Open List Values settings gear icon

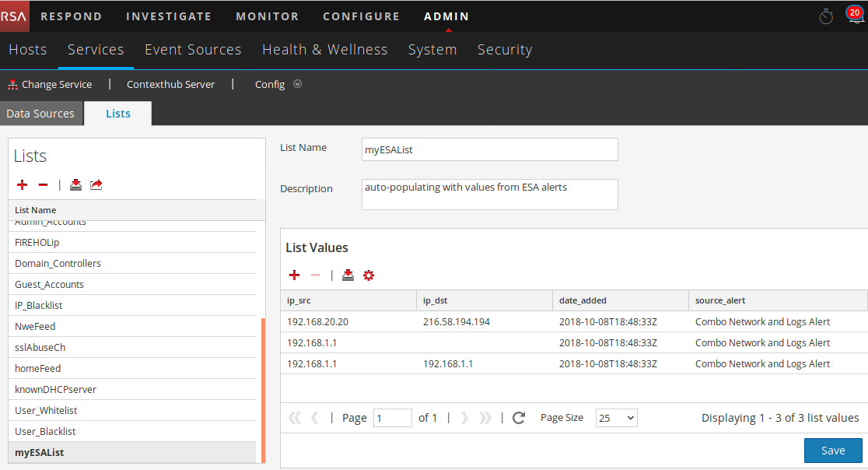pos(369,275)
